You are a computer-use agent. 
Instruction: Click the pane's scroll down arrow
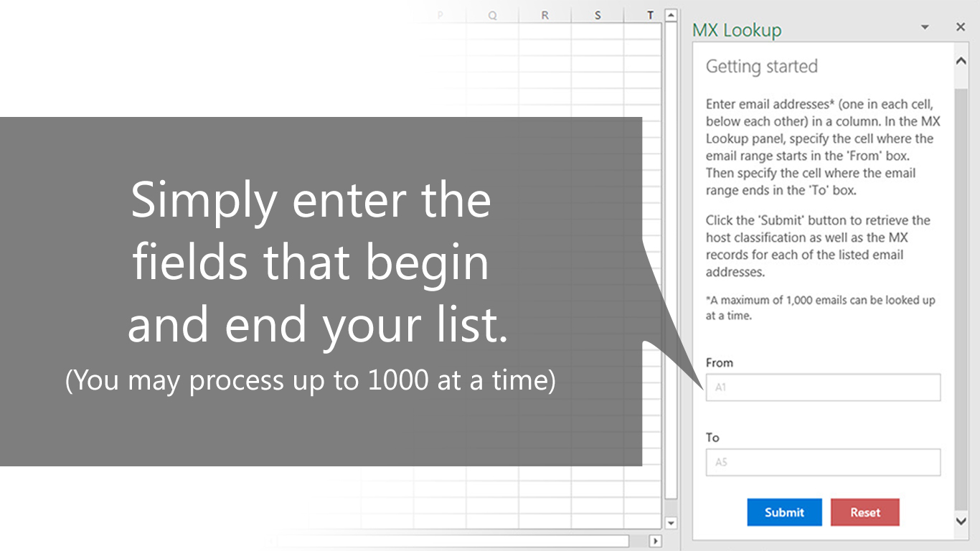click(x=961, y=522)
